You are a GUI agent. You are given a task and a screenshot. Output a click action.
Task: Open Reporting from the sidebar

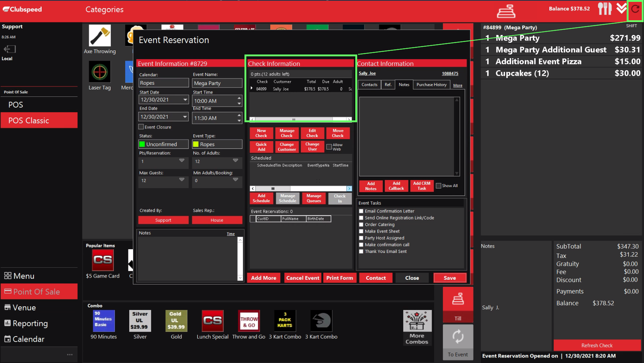tap(39, 323)
